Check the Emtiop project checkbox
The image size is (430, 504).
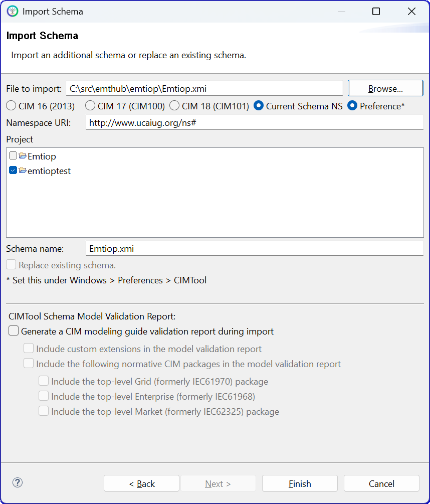point(13,156)
